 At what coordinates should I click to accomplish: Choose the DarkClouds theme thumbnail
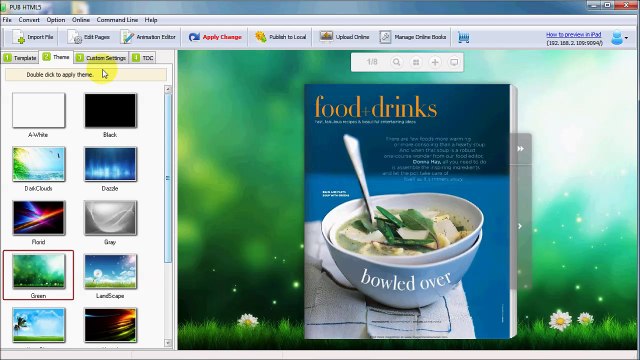point(38,164)
